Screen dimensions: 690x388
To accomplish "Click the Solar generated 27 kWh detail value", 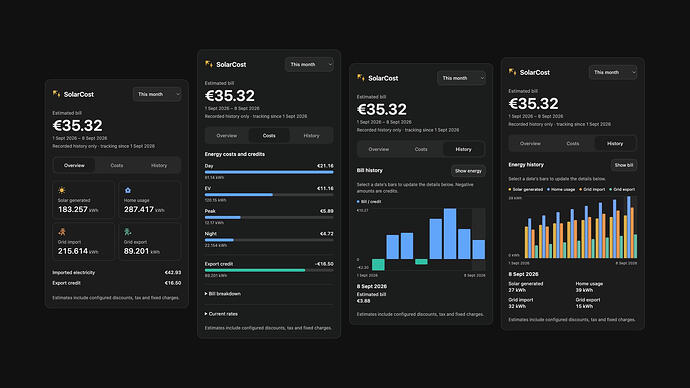I will tap(517, 290).
